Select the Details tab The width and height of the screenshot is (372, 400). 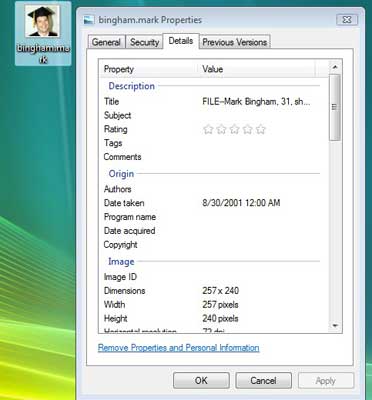tap(181, 41)
